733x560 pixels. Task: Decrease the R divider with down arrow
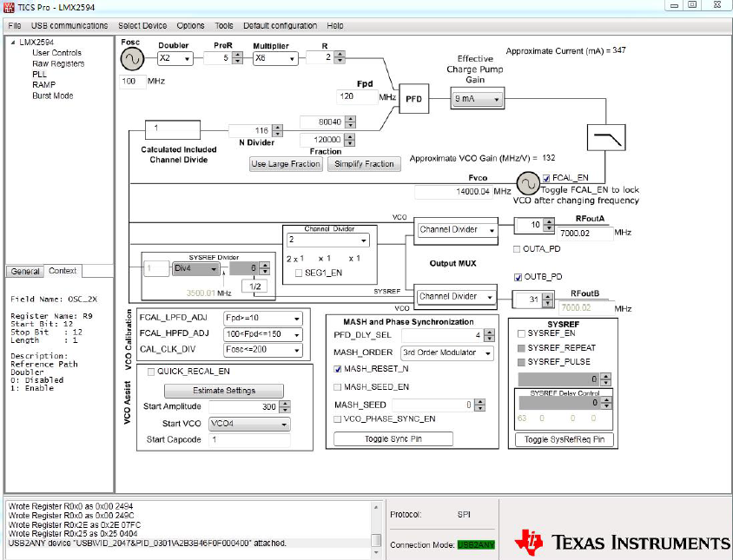(x=340, y=60)
